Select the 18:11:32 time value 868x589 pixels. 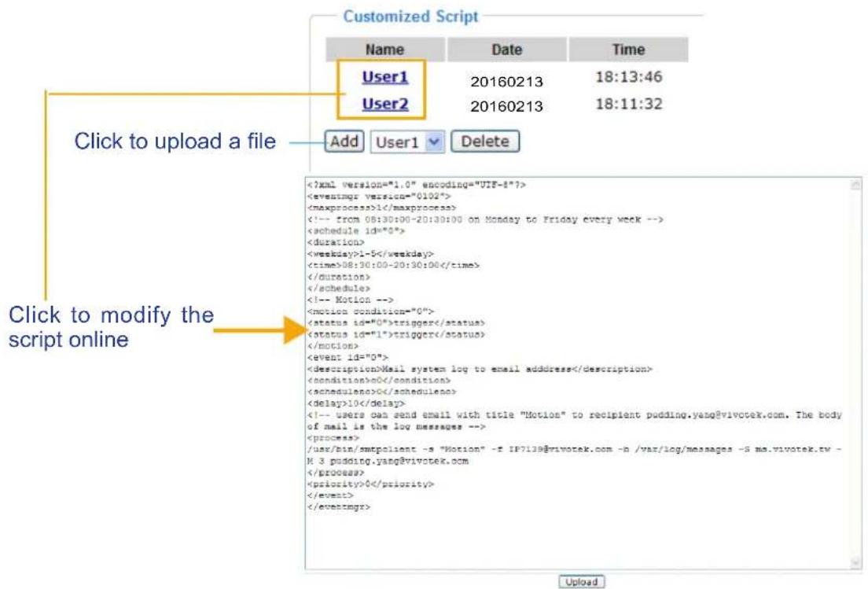[x=628, y=104]
